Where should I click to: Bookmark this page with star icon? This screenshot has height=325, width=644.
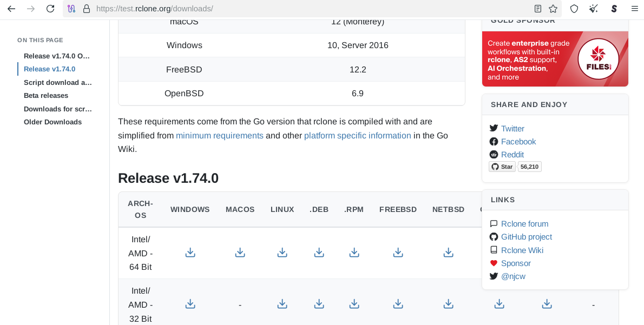click(553, 9)
